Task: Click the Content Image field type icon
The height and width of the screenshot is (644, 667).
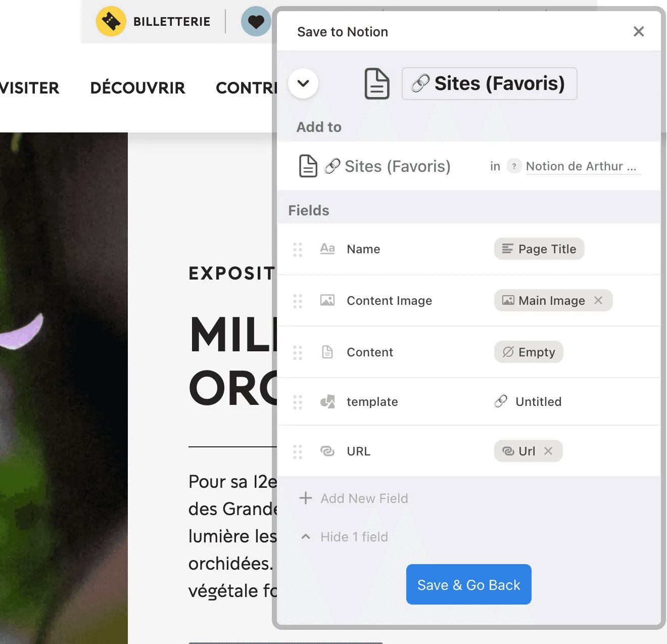Action: coord(327,300)
